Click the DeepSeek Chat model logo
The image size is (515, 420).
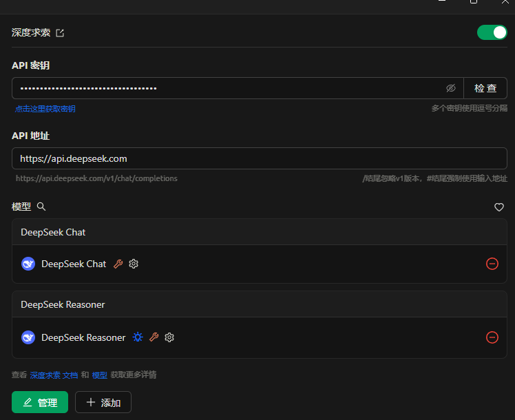(28, 264)
